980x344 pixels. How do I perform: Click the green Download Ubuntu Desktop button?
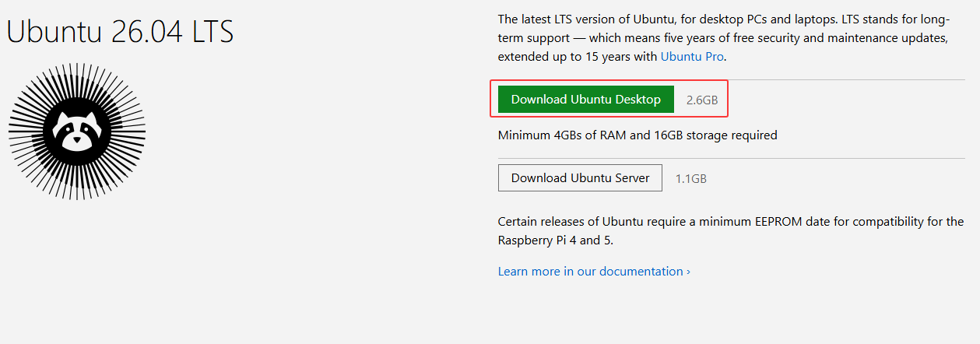[x=586, y=100]
